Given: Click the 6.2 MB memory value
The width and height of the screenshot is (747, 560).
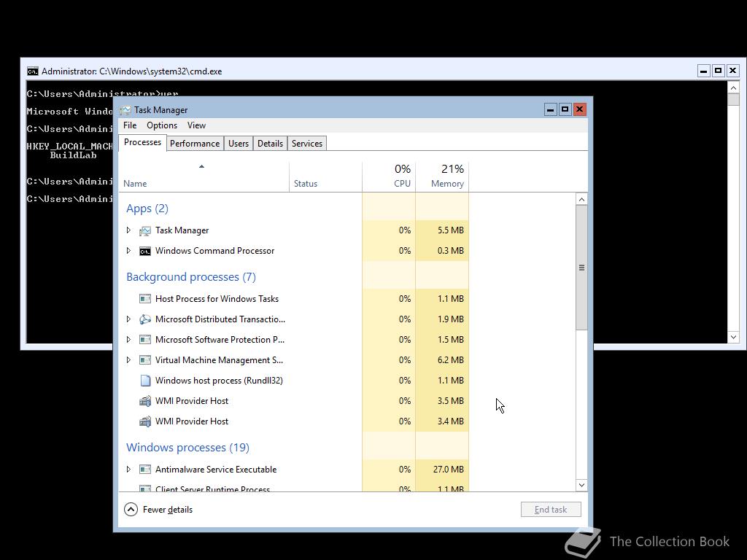Looking at the screenshot, I should [x=451, y=360].
